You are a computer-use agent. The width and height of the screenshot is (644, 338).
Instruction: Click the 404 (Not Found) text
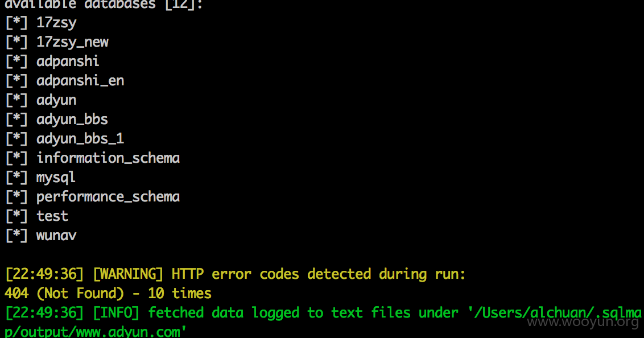coord(64,294)
